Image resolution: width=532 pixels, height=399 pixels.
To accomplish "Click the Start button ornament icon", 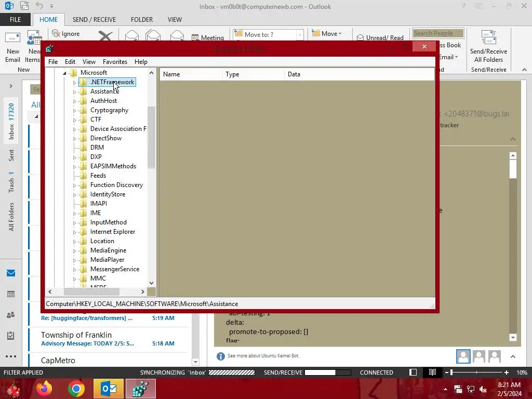I will (12, 389).
